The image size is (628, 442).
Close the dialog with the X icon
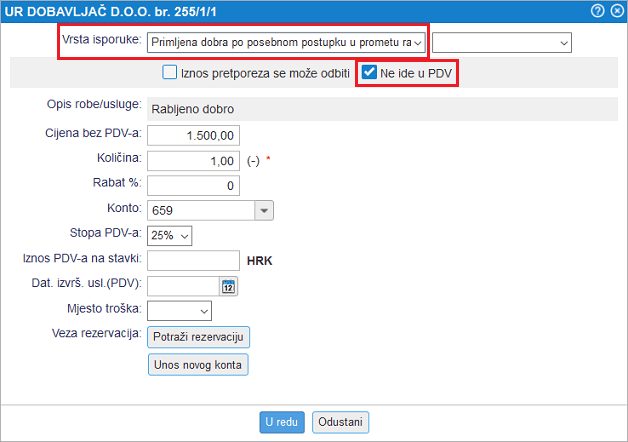pyautogui.click(x=614, y=11)
